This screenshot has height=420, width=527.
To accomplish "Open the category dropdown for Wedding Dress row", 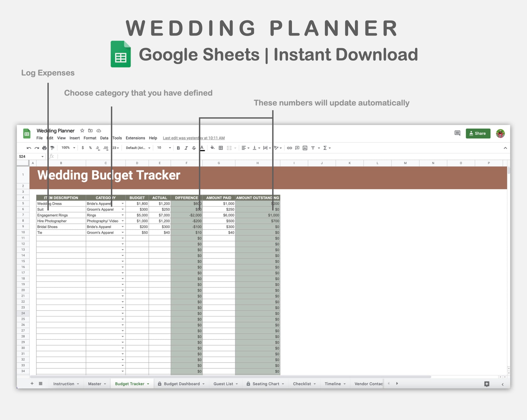I will (x=122, y=203).
